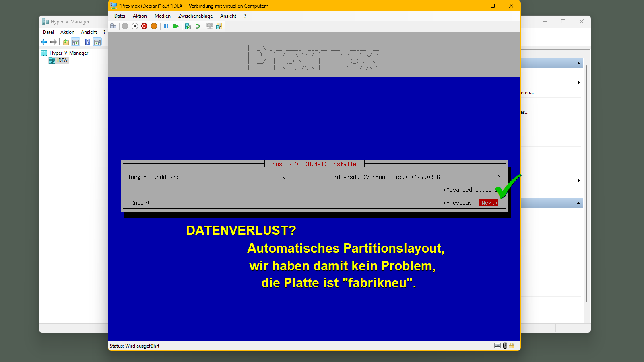Collapse the upper actions section arrow
The width and height of the screenshot is (644, 362).
[x=578, y=64]
